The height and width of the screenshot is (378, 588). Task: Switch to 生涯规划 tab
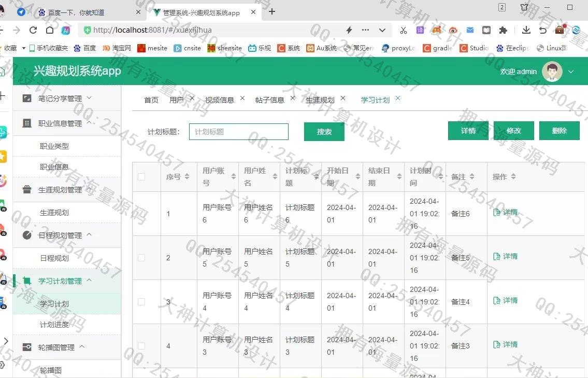pos(320,100)
